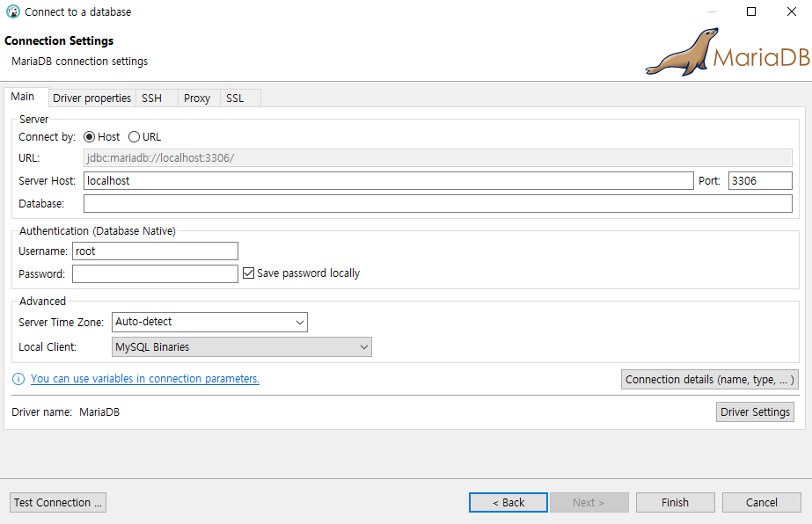The width and height of the screenshot is (812, 524).
Task: Click the DBeaver icon in title bar
Action: tap(13, 11)
